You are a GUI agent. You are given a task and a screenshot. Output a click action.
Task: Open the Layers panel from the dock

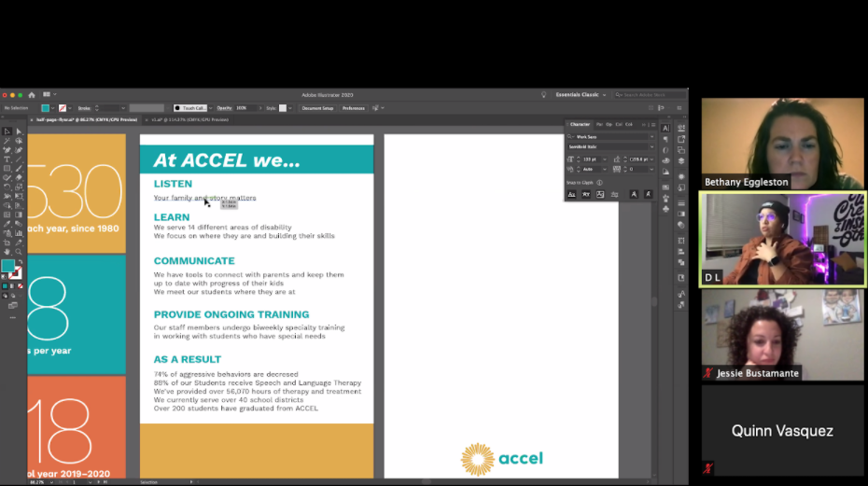681,160
